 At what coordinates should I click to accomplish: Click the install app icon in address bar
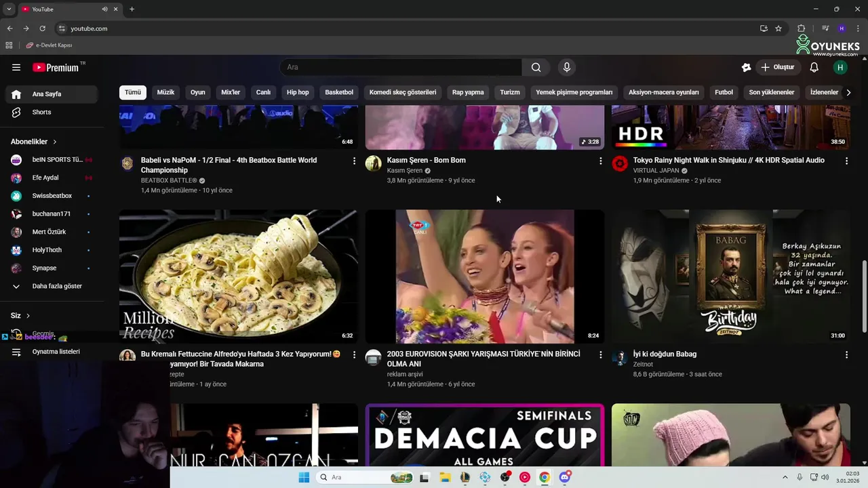tap(764, 28)
